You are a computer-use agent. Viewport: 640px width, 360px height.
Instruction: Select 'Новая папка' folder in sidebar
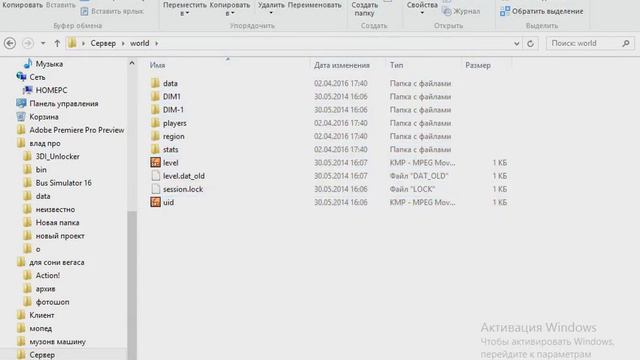pyautogui.click(x=57, y=223)
